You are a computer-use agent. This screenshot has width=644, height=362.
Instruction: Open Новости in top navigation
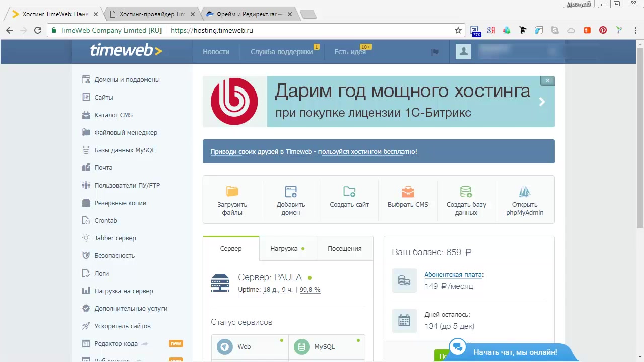(x=216, y=52)
